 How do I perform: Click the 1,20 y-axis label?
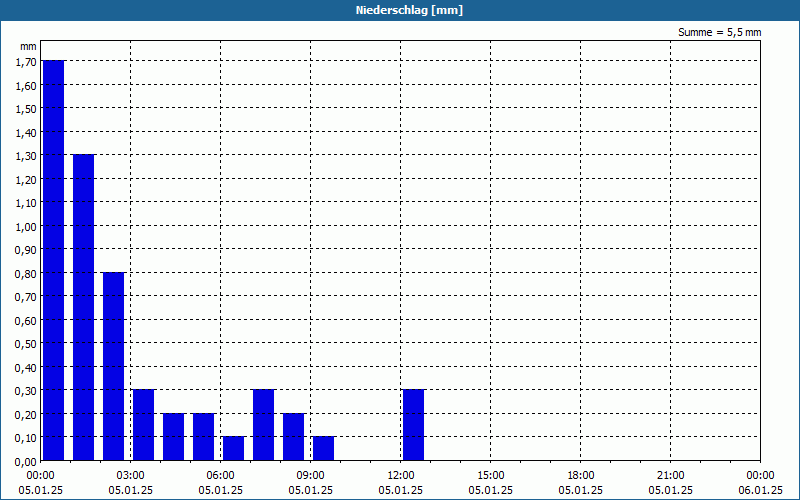click(x=27, y=179)
